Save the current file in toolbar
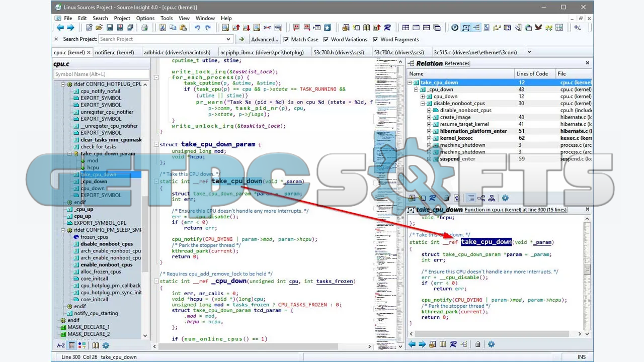Viewport: 644px width, 362px height. click(x=110, y=28)
